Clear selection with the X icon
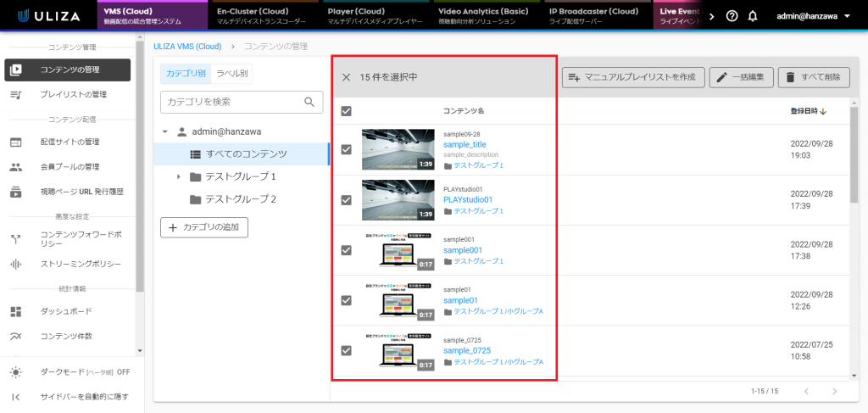The height and width of the screenshot is (413, 868). (x=346, y=77)
